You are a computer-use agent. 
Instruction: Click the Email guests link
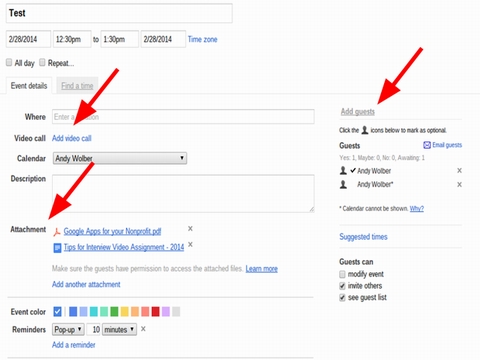447,145
